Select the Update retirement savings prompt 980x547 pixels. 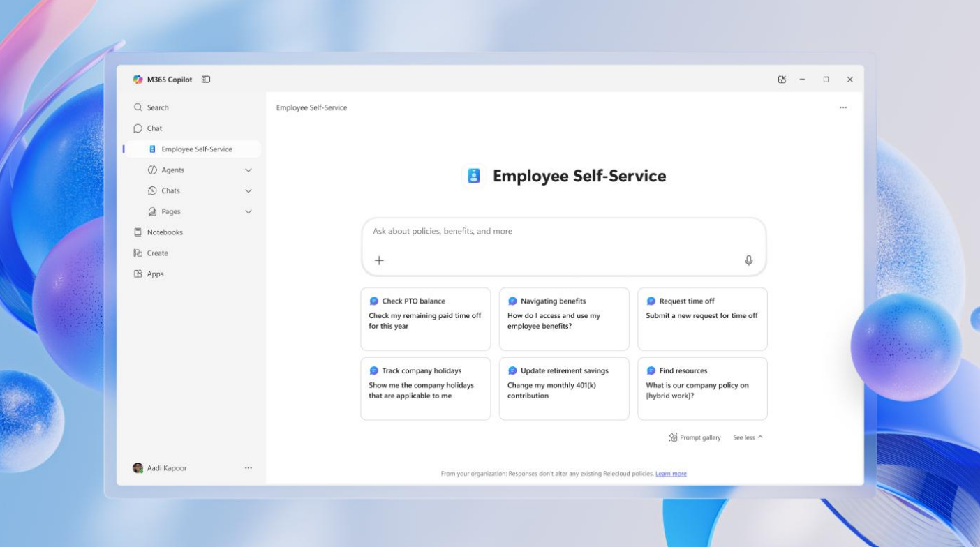pos(564,389)
